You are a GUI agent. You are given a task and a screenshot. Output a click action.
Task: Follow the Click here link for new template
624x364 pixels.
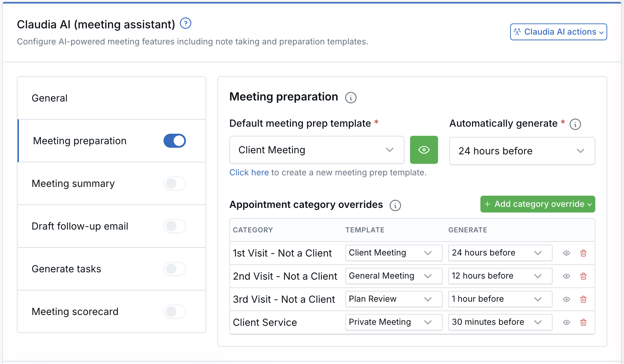[x=249, y=173]
